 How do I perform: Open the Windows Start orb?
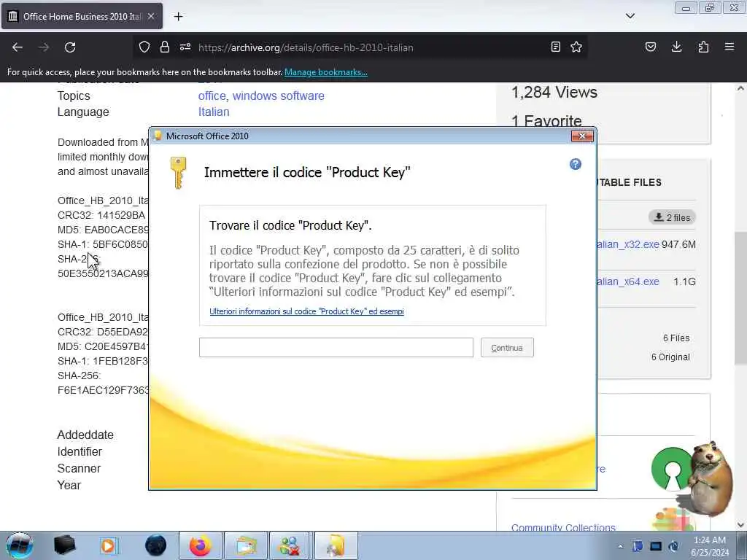click(x=20, y=545)
